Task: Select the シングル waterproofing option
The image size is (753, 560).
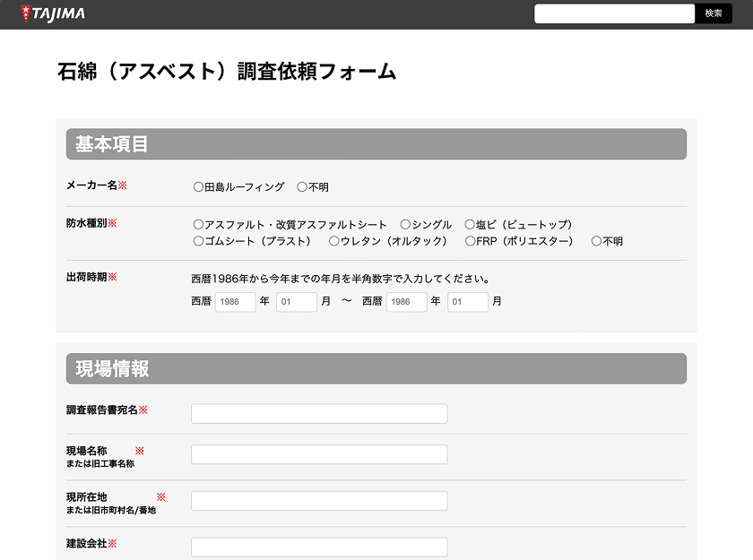Action: click(x=405, y=224)
